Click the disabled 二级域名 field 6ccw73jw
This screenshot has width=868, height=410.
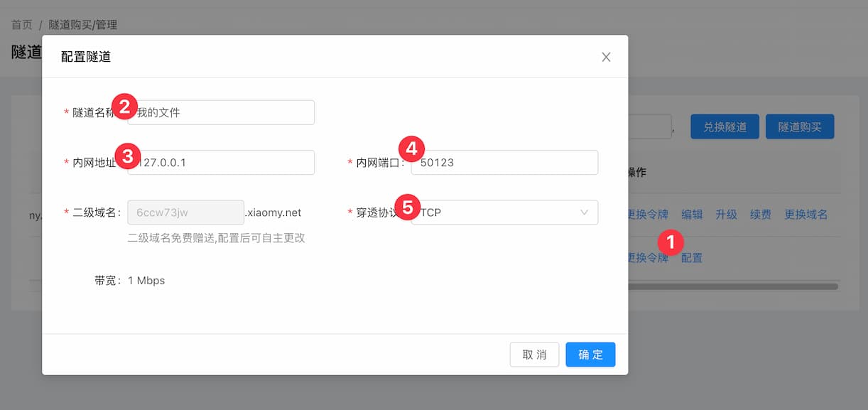coord(185,212)
